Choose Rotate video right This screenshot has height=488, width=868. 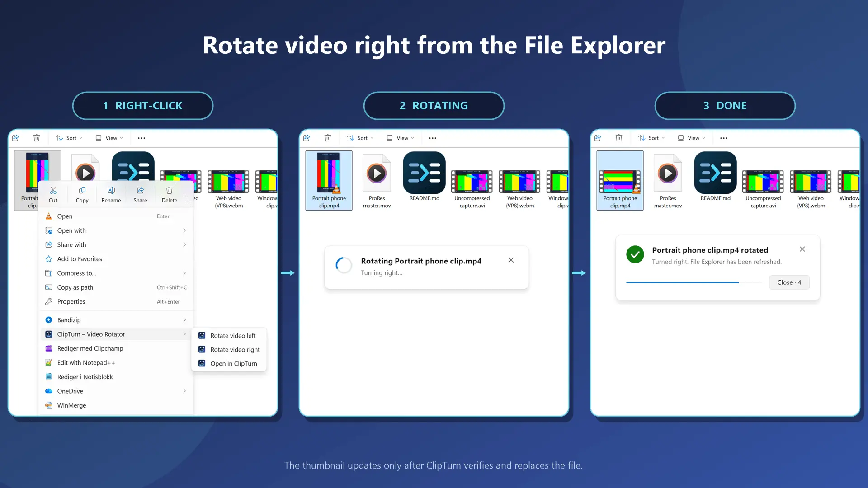[229, 350]
